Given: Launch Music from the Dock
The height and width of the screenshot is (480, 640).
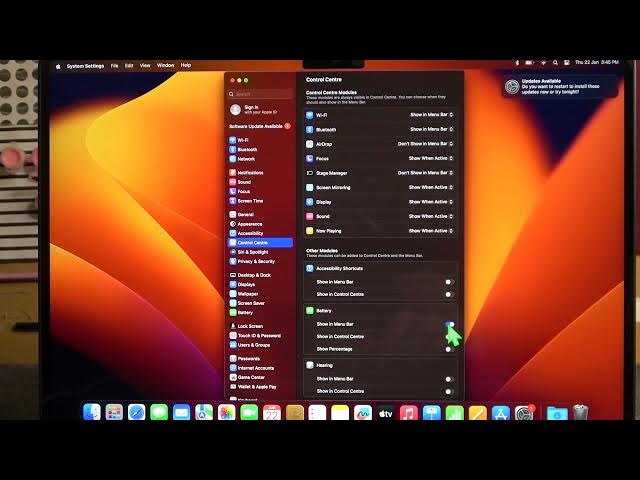Looking at the screenshot, I should pyautogui.click(x=409, y=412).
